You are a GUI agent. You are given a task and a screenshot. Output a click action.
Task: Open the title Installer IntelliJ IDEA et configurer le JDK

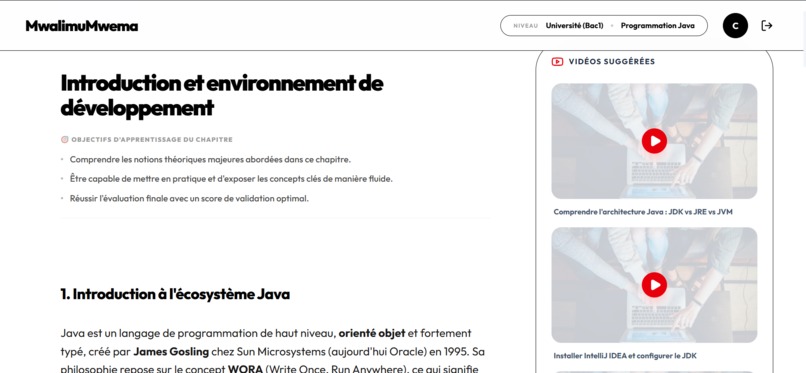(625, 356)
